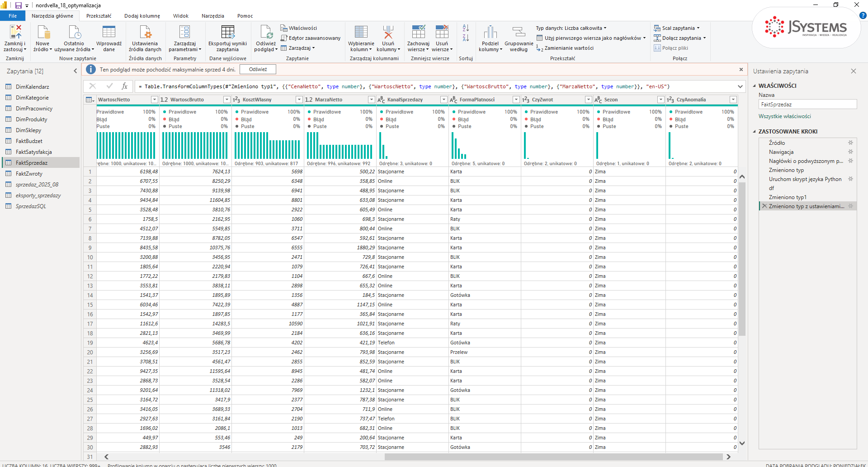Open Edytor zaawansowany
Viewport: 868px width, 467px height.
pyautogui.click(x=311, y=38)
